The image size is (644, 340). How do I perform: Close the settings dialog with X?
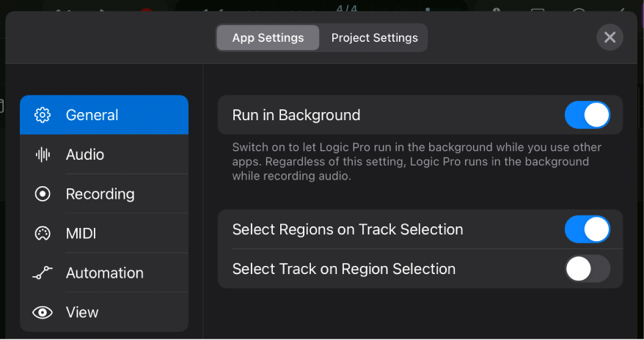click(610, 37)
